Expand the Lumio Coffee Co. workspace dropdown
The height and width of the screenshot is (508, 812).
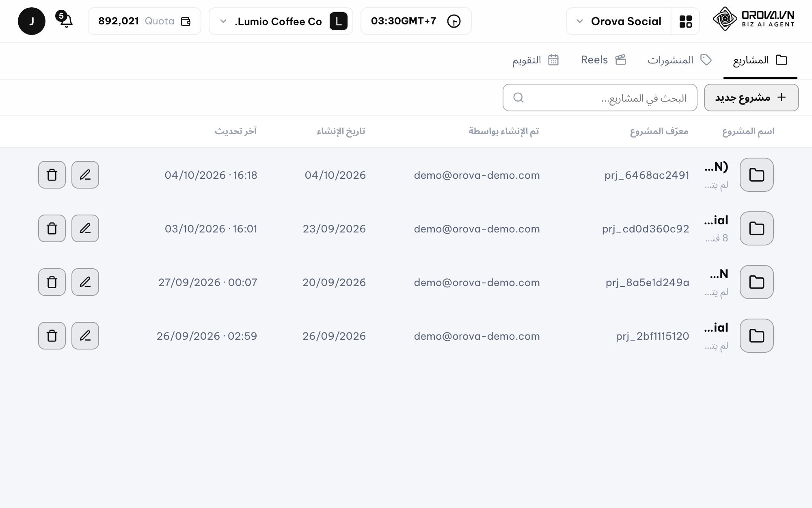pos(281,21)
